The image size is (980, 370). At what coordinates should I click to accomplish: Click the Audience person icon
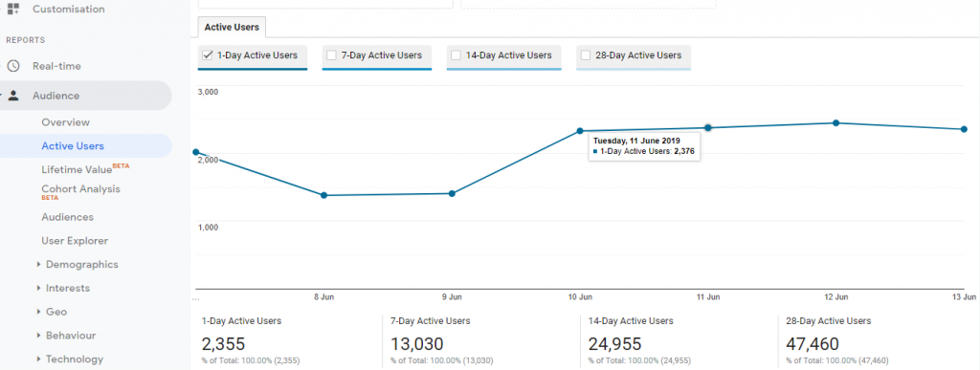click(13, 96)
